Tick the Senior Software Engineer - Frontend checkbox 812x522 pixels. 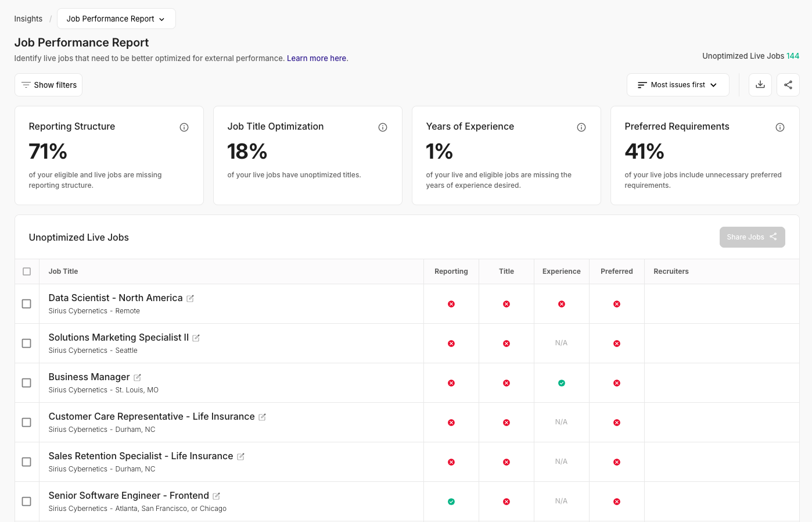pos(27,502)
